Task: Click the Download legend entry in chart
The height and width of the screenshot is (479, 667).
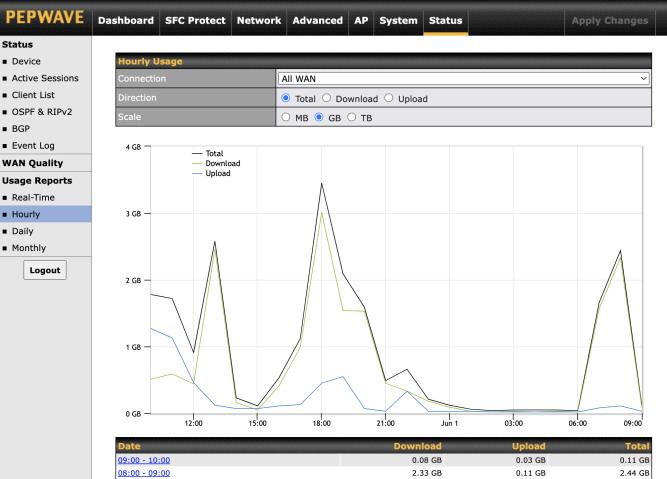Action: (217, 163)
